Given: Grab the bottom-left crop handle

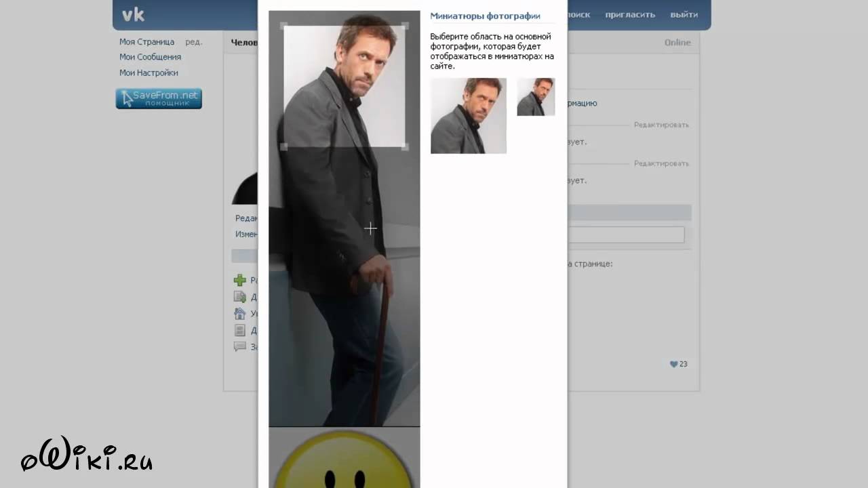Looking at the screenshot, I should 284,146.
